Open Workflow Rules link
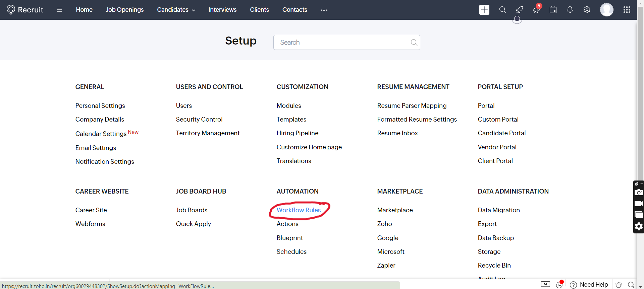Screen dimensions: 644x289 tap(299, 210)
